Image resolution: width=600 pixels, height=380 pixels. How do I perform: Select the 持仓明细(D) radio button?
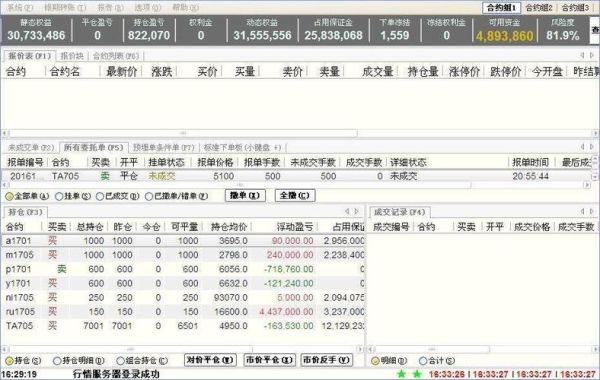(57, 361)
